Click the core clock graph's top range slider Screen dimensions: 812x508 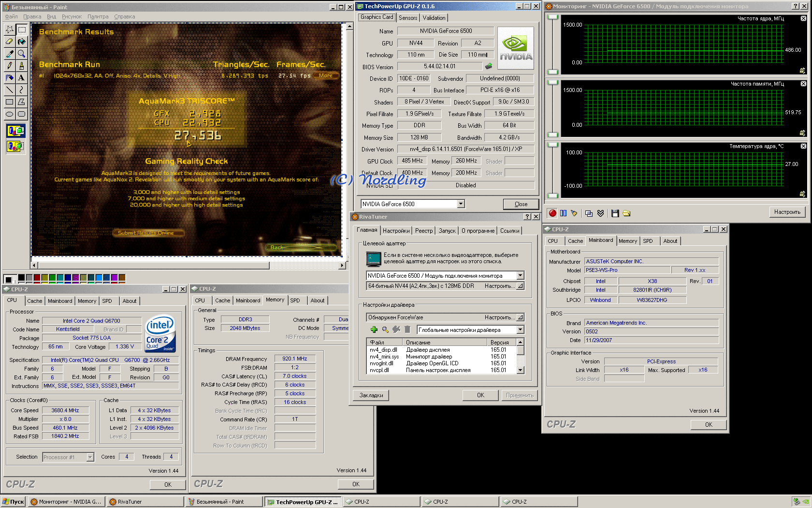(552, 17)
